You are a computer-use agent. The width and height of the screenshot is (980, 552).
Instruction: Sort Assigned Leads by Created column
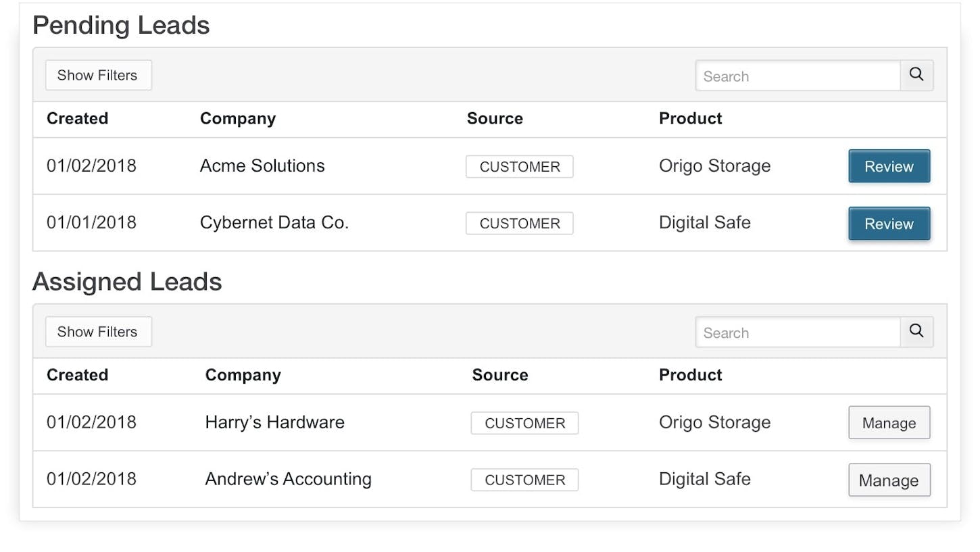(77, 375)
